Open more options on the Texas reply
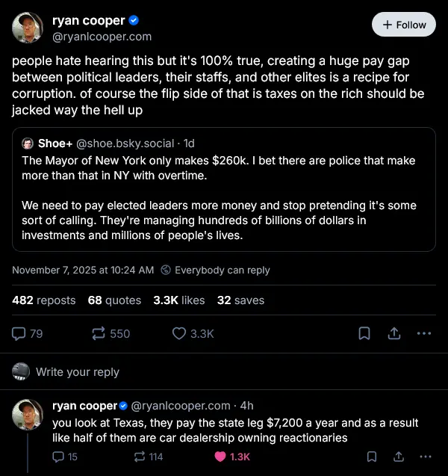448x476 pixels. [x=425, y=457]
